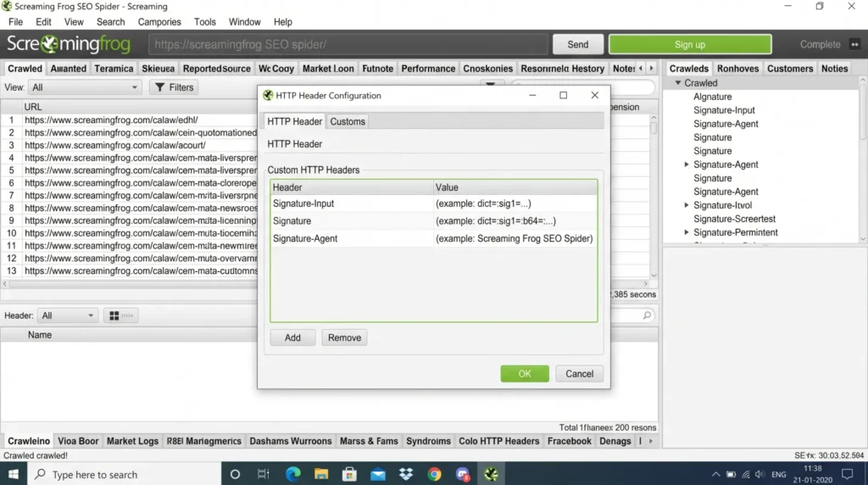This screenshot has width=868, height=485.
Task: Click the Send button
Action: [577, 44]
